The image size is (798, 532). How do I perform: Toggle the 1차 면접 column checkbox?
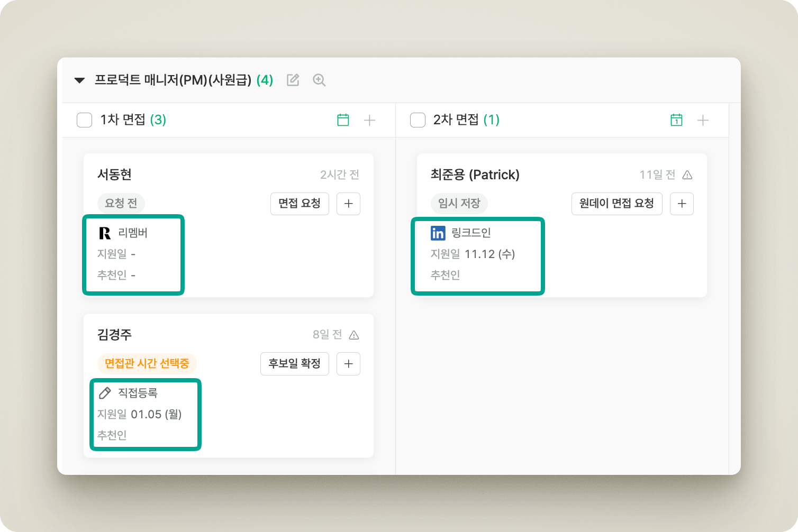85,120
